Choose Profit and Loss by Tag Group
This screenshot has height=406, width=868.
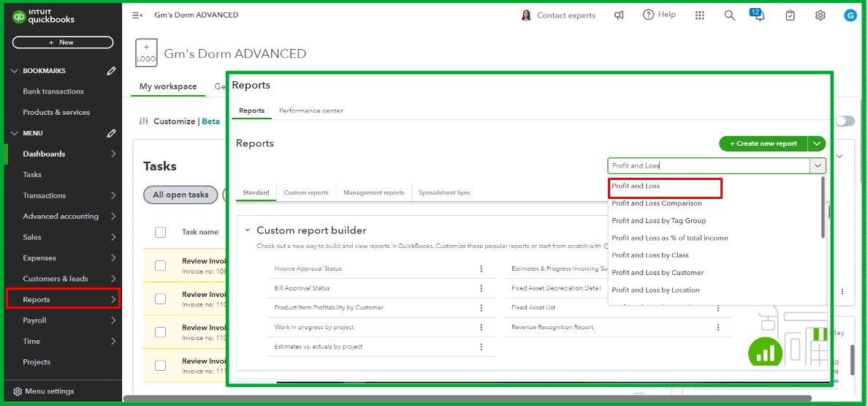[x=659, y=220]
